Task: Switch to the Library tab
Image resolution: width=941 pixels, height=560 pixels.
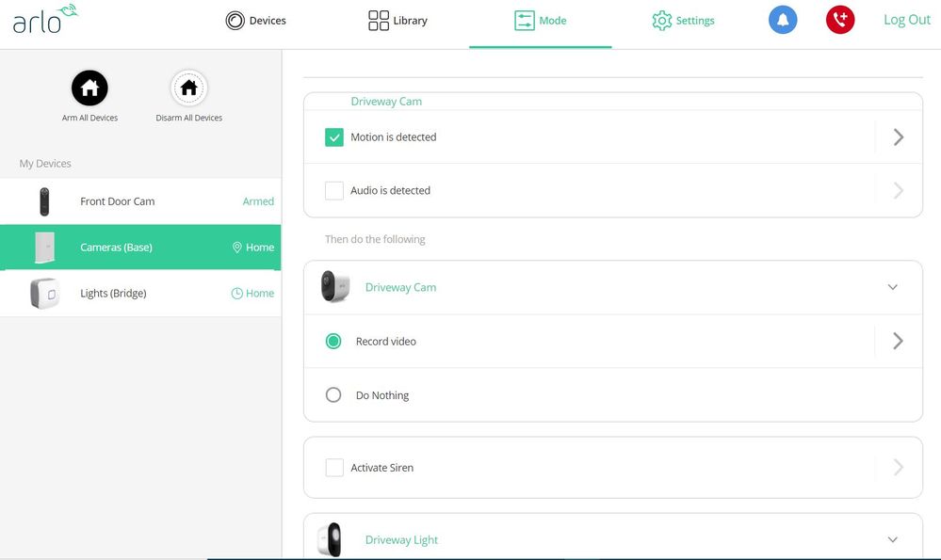Action: (x=397, y=21)
